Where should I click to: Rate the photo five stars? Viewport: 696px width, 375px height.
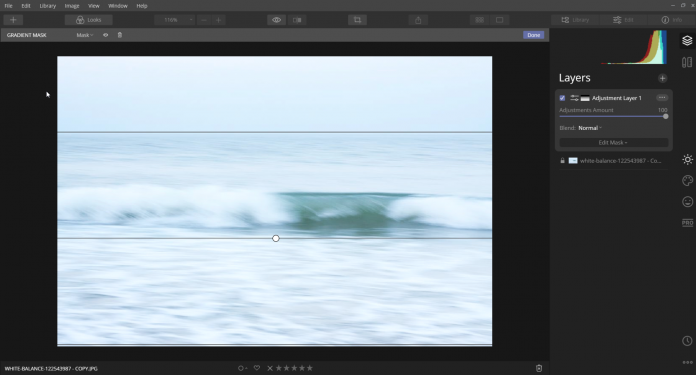(309, 368)
